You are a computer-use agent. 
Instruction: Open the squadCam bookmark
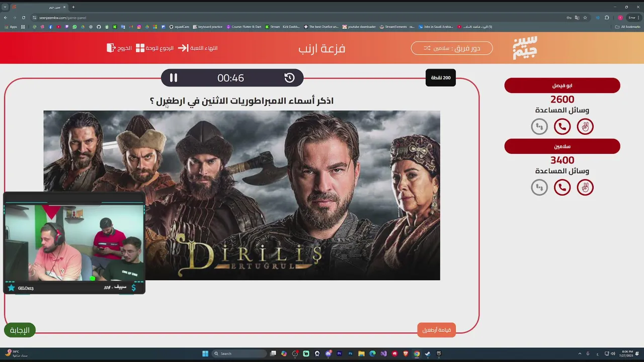pos(179,27)
